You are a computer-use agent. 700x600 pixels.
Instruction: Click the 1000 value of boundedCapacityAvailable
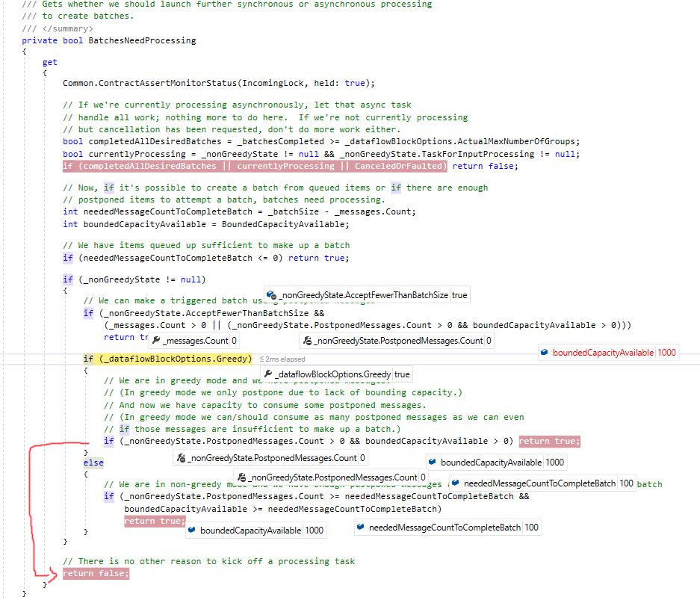pyautogui.click(x=667, y=353)
